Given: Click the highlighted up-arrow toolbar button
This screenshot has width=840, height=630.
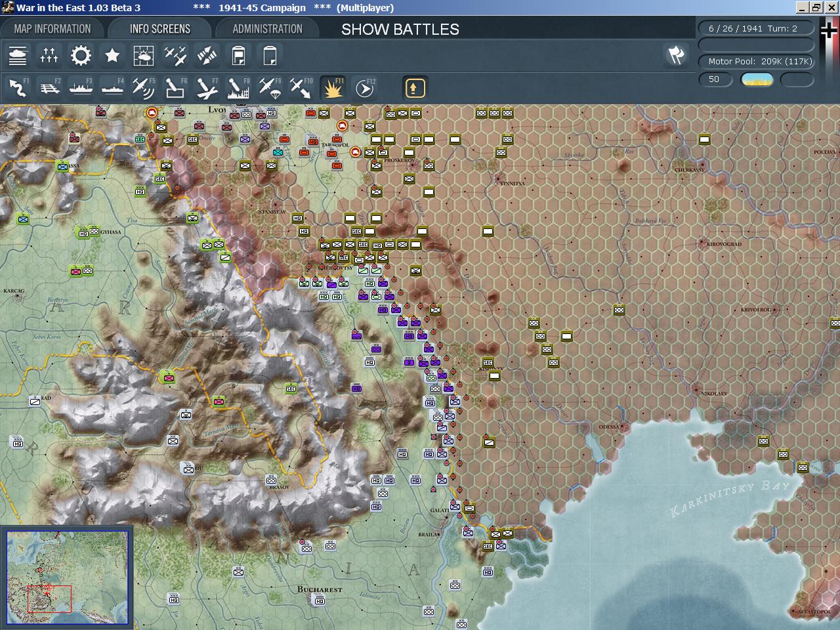Looking at the screenshot, I should point(415,88).
